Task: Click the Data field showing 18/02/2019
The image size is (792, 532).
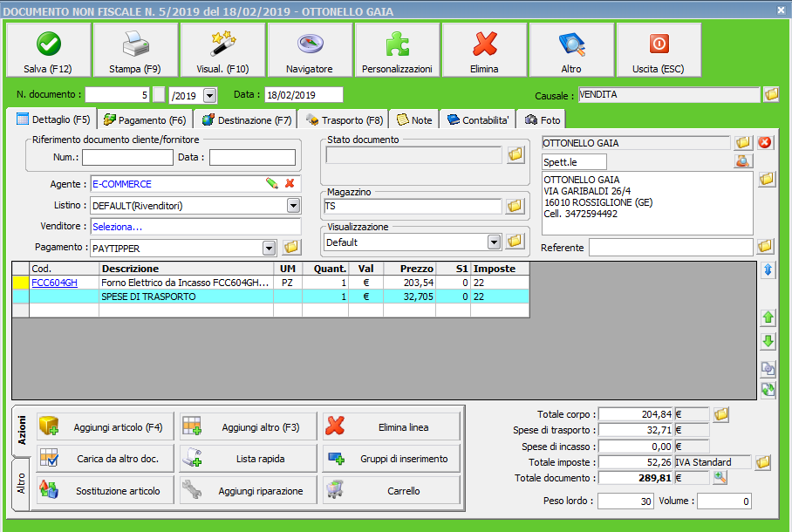Action: pyautogui.click(x=304, y=94)
